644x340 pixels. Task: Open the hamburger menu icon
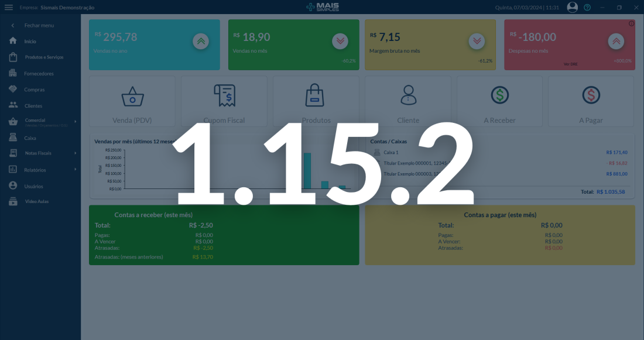tap(9, 8)
